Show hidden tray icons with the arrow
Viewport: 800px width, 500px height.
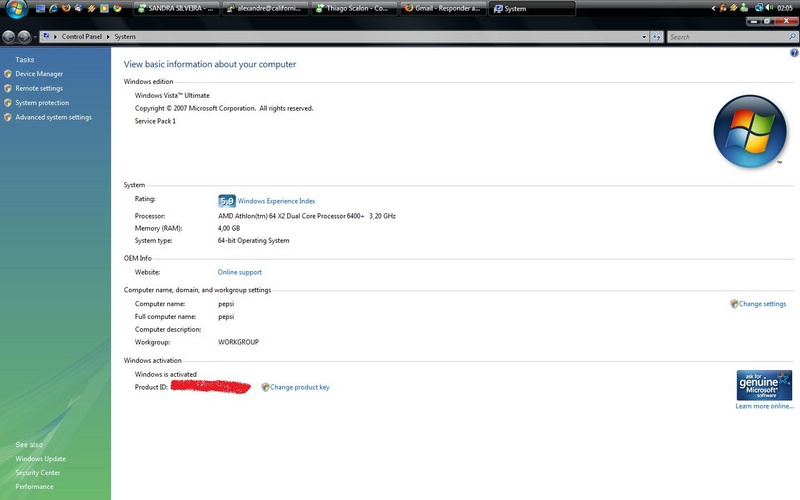click(x=713, y=8)
